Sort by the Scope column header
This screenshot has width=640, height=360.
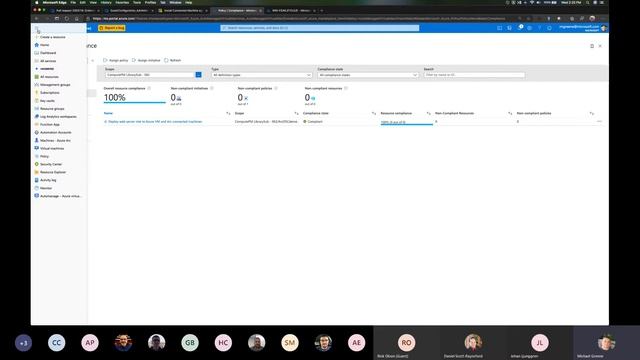240,113
